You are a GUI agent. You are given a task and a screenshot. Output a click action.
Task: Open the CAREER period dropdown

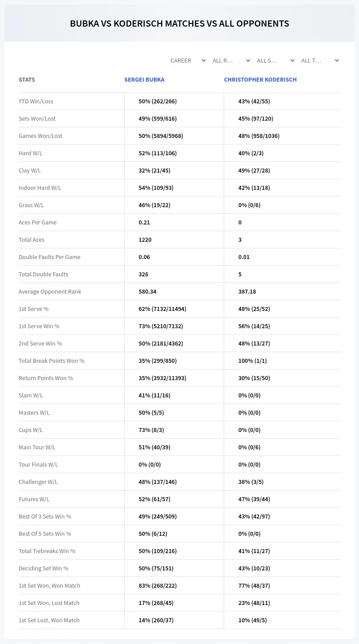click(188, 60)
